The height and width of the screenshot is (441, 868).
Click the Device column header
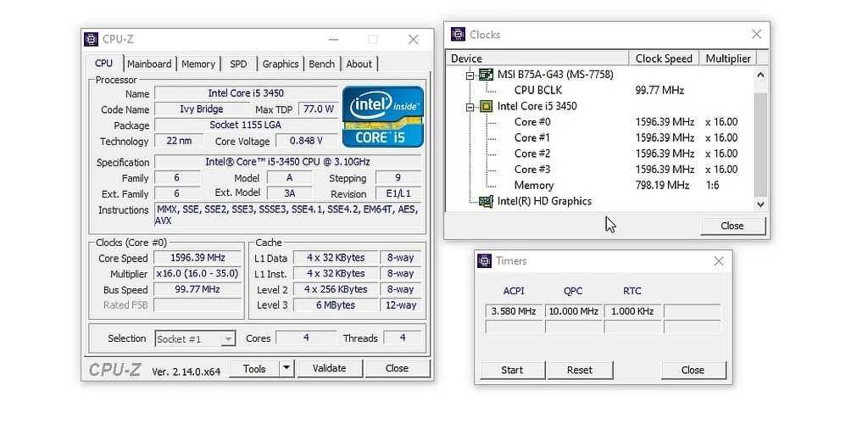pyautogui.click(x=538, y=59)
